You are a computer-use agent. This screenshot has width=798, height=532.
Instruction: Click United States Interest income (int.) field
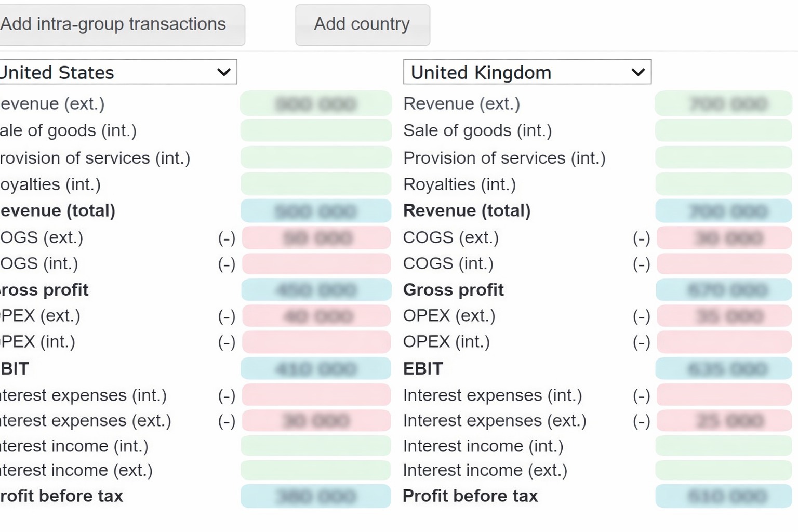pyautogui.click(x=316, y=446)
